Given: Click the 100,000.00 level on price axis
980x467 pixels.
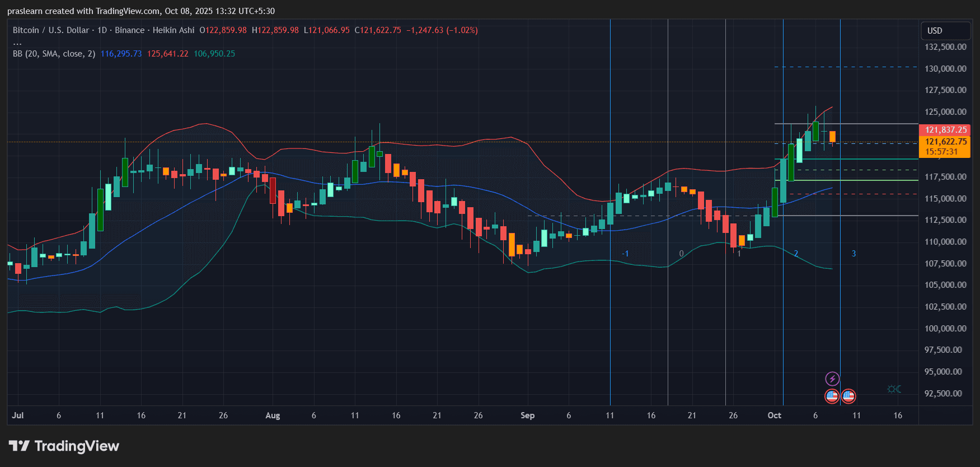Looking at the screenshot, I should [945, 328].
